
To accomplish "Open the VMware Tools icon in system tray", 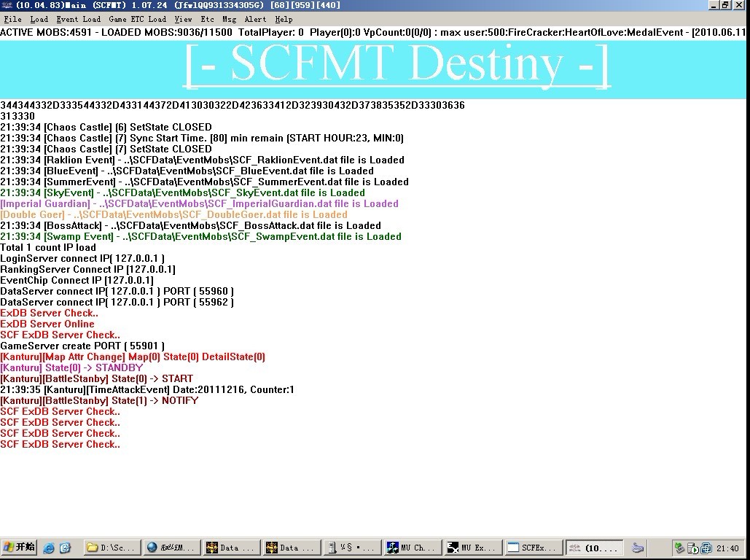I will 705,548.
